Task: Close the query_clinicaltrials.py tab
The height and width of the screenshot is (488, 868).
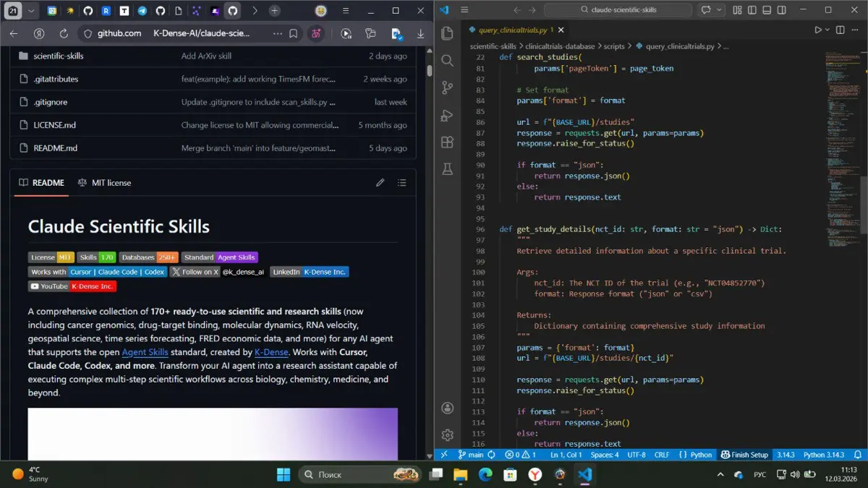Action: tap(561, 30)
